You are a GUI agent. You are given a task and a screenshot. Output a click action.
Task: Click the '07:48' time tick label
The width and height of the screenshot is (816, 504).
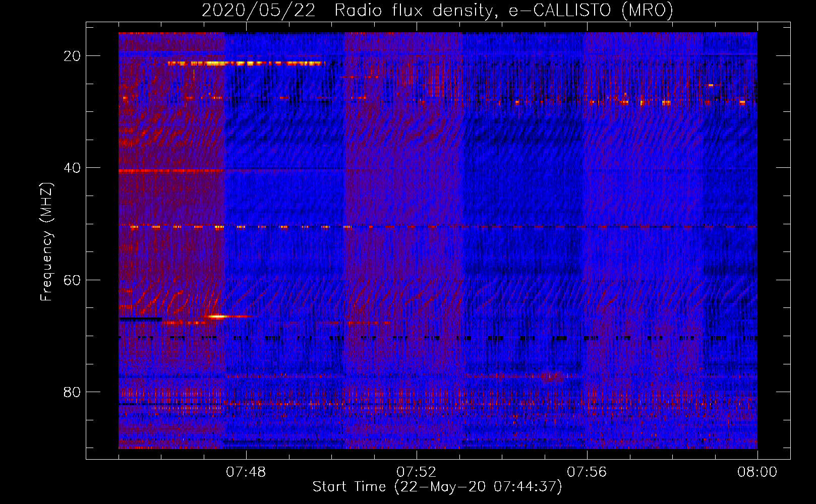tap(246, 472)
